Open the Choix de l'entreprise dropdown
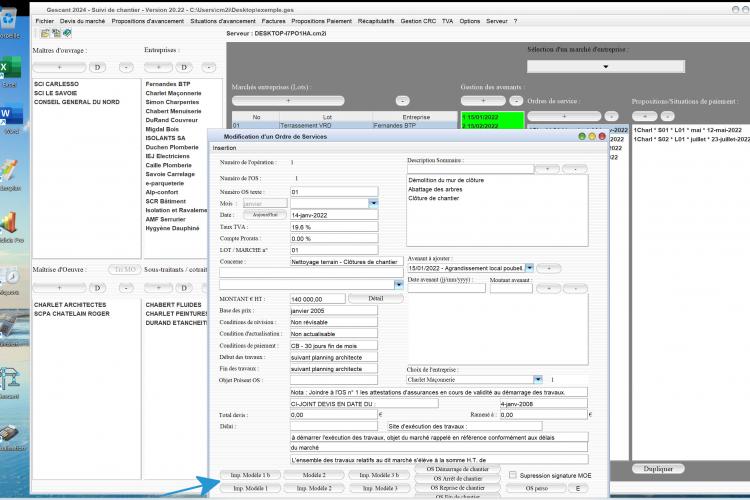The width and height of the screenshot is (750, 500). (x=538, y=379)
